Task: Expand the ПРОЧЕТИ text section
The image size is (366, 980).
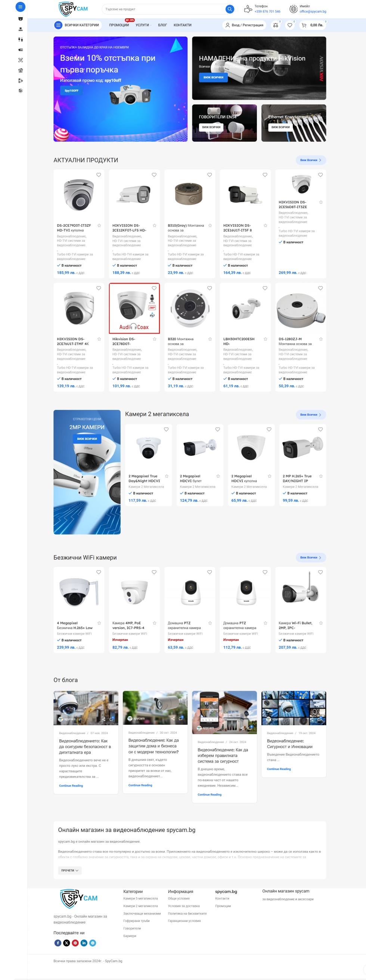Action: [70, 870]
